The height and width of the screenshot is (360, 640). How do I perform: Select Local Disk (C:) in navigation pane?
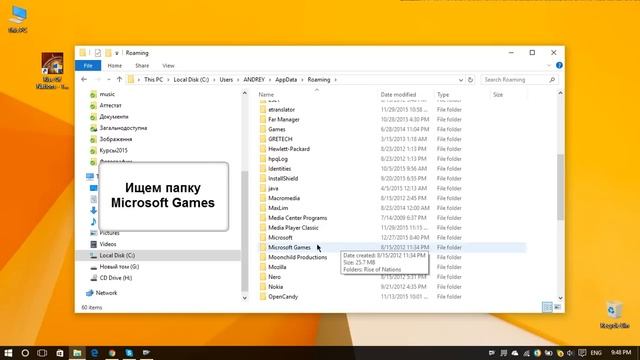[x=117, y=256]
